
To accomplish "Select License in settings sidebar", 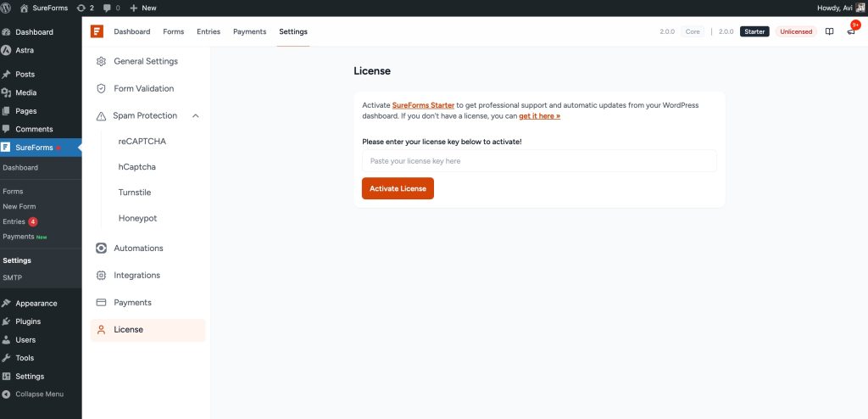I will click(x=147, y=330).
